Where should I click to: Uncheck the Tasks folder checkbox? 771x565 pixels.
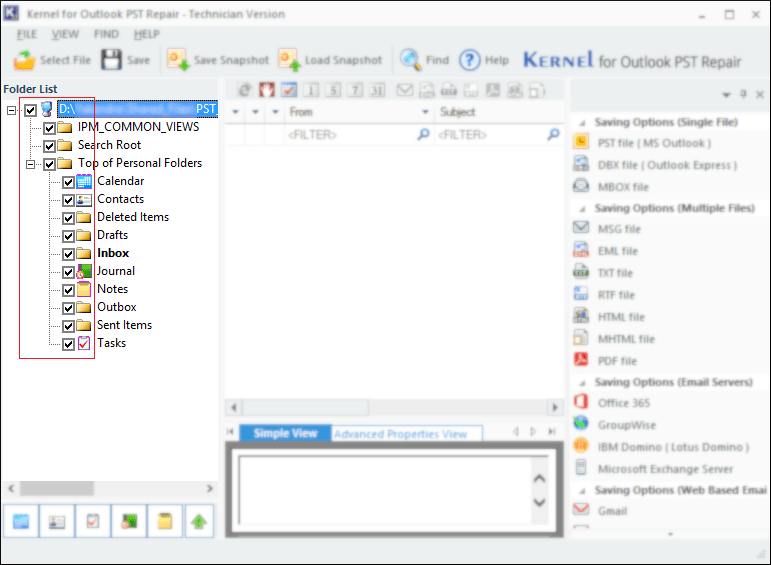point(68,344)
